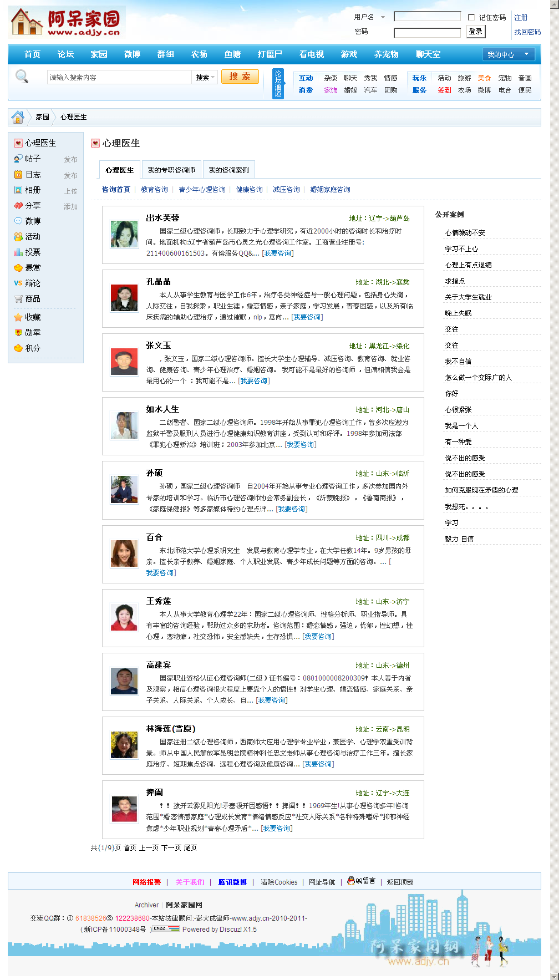
Task: Click 张文玉 profile photo
Action: click(124, 362)
